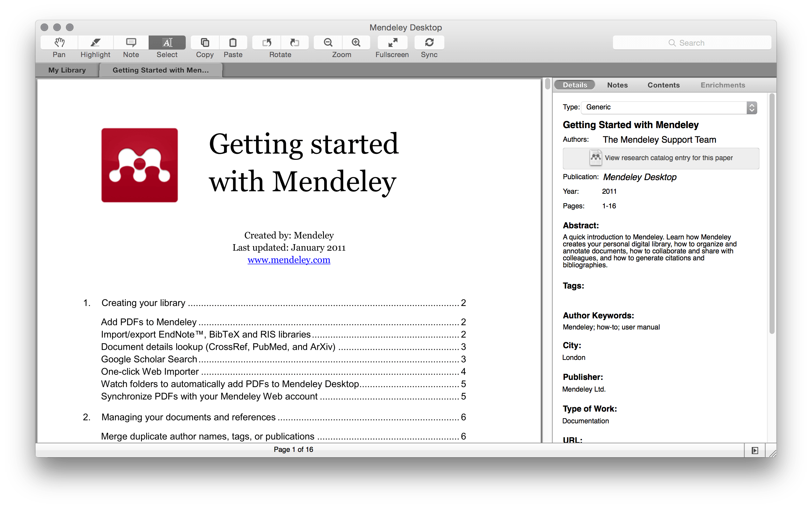Image resolution: width=812 pixels, height=508 pixels.
Task: View research catalog entry for this paper
Action: [x=661, y=158]
